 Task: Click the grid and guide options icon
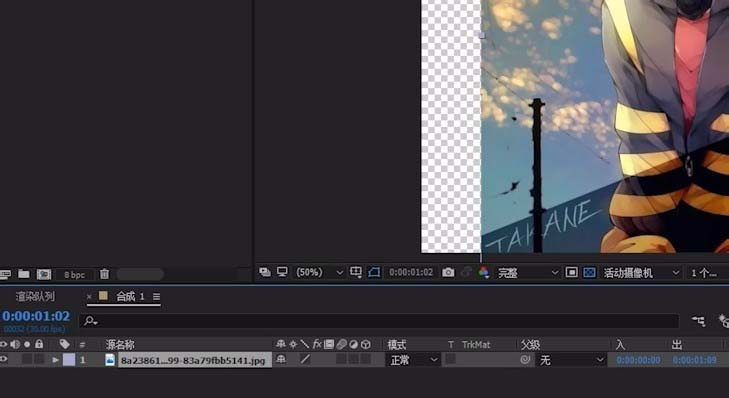point(356,272)
